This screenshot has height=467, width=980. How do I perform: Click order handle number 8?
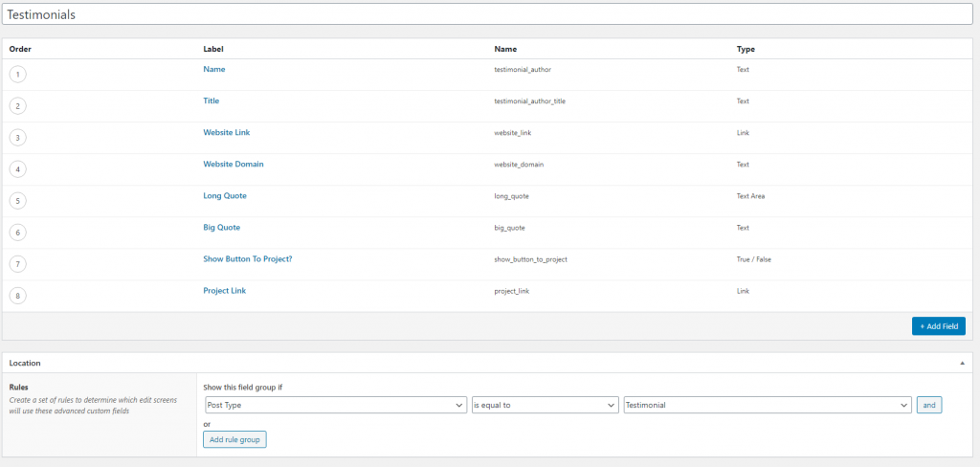coord(17,297)
